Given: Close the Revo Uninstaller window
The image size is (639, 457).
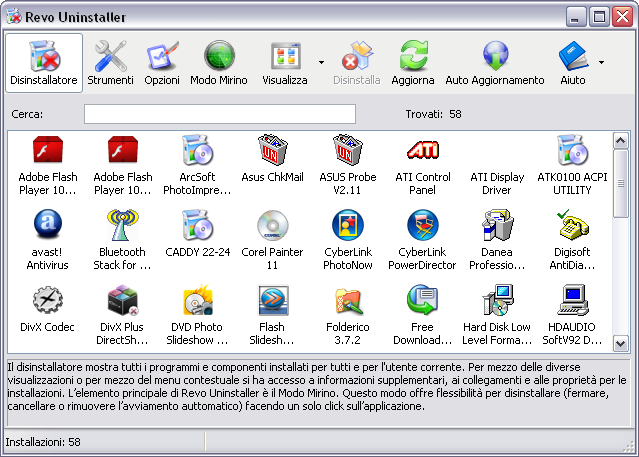Looking at the screenshot, I should (623, 17).
